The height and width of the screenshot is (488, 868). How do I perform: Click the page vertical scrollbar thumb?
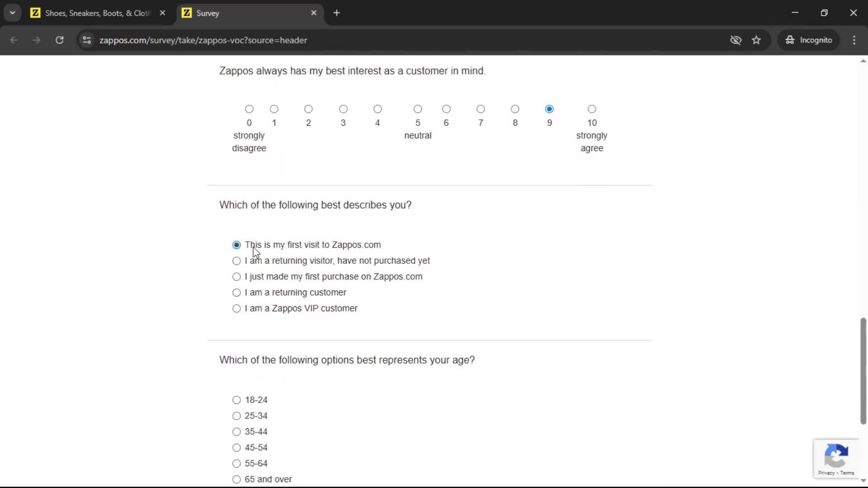pos(863,371)
